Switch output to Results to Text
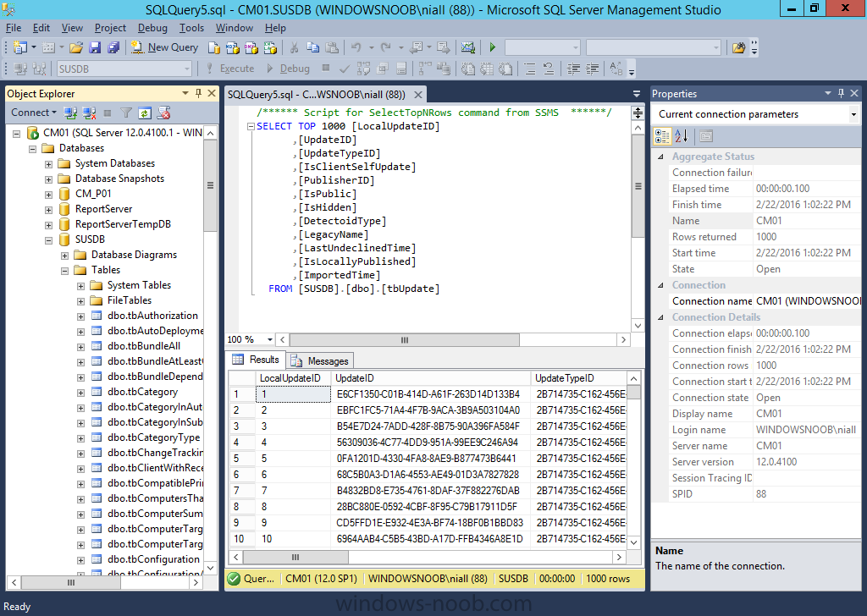The height and width of the screenshot is (616, 867). pos(467,69)
